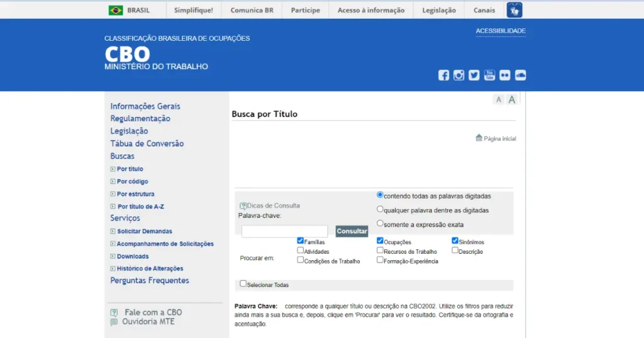Open Regulamentação sidebar link

pos(140,119)
